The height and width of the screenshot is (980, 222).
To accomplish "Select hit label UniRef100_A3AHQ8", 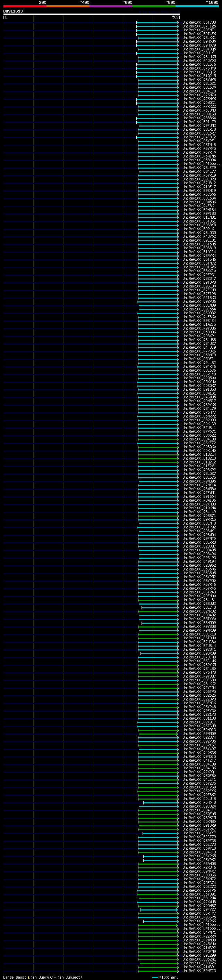I will click(x=199, y=864).
